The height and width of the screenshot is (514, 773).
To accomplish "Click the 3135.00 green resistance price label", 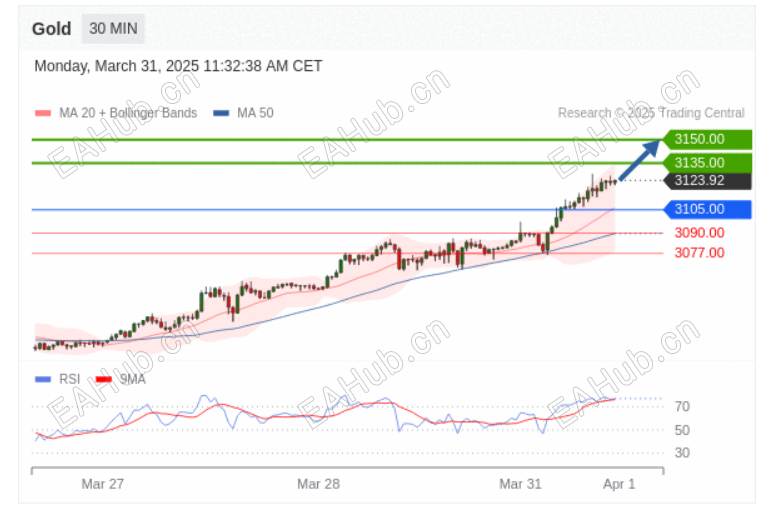I will pos(707,163).
